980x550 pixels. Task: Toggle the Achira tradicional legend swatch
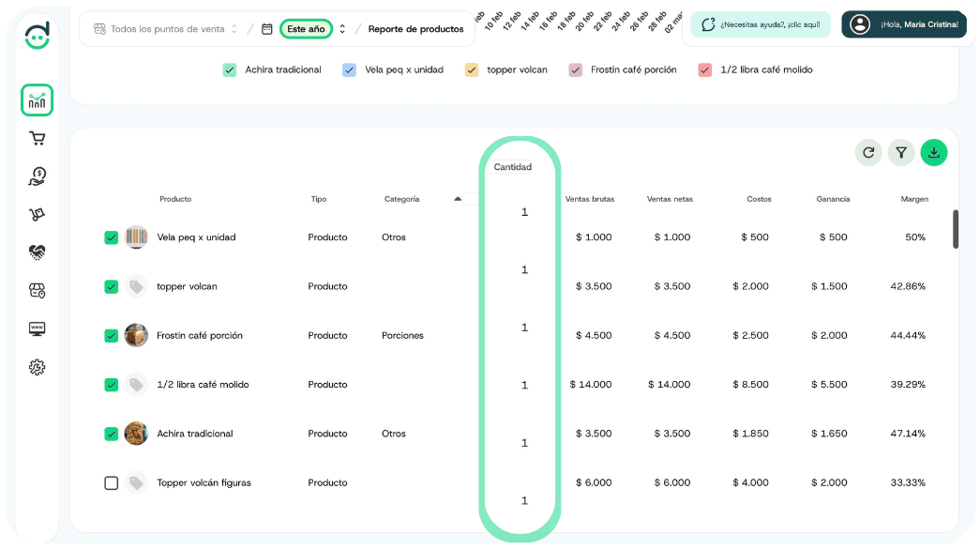230,69
